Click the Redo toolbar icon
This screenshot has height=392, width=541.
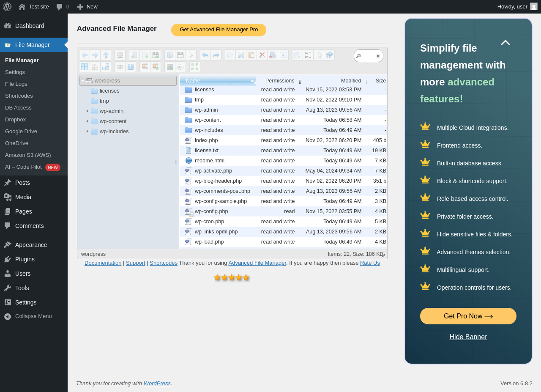tap(216, 55)
